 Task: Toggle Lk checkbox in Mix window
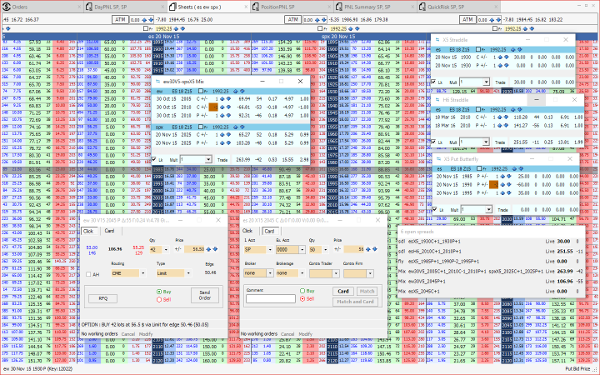154,159
